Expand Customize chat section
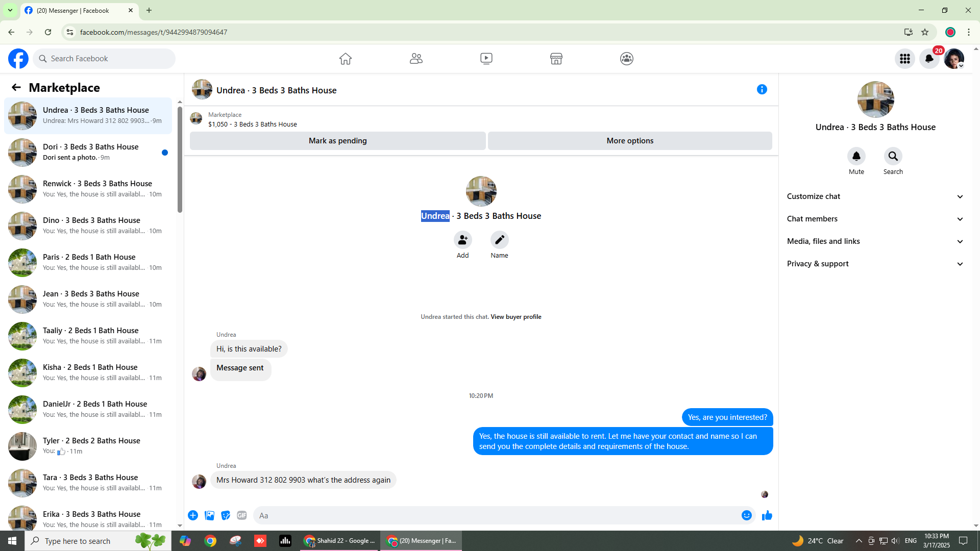Screen dimensions: 980x551 click(x=875, y=196)
